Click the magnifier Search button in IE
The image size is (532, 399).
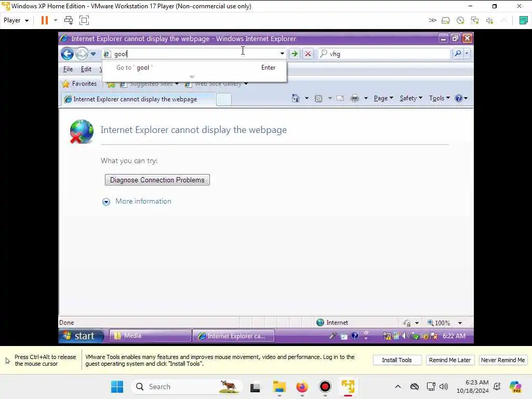pyautogui.click(x=458, y=54)
